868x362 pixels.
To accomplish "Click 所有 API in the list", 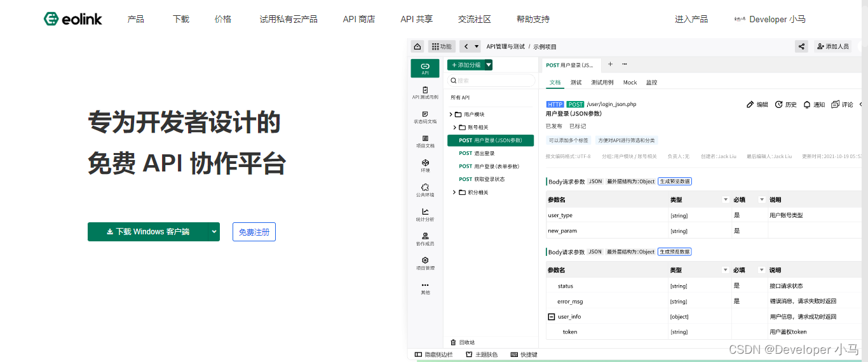I will click(460, 97).
